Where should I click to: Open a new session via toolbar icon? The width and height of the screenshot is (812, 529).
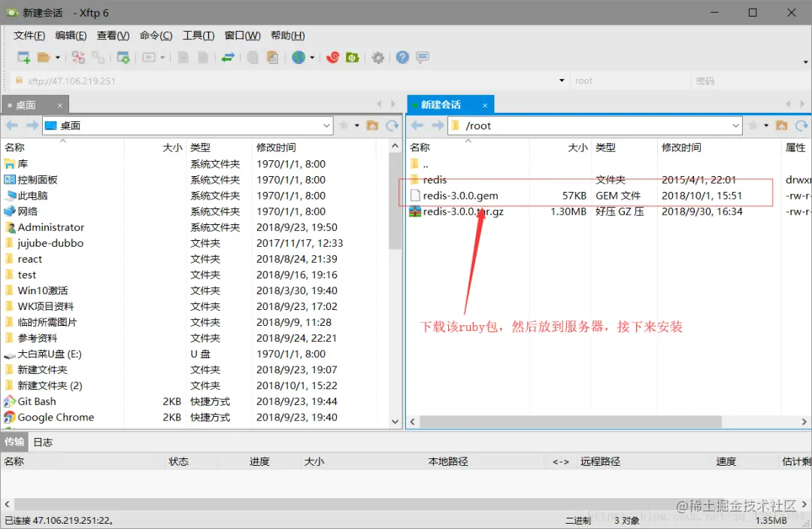coord(23,57)
